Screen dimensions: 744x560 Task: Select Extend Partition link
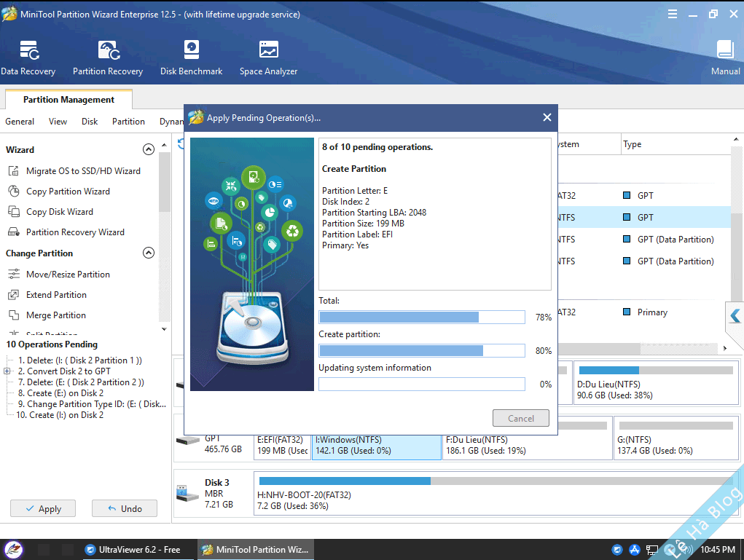click(x=56, y=294)
